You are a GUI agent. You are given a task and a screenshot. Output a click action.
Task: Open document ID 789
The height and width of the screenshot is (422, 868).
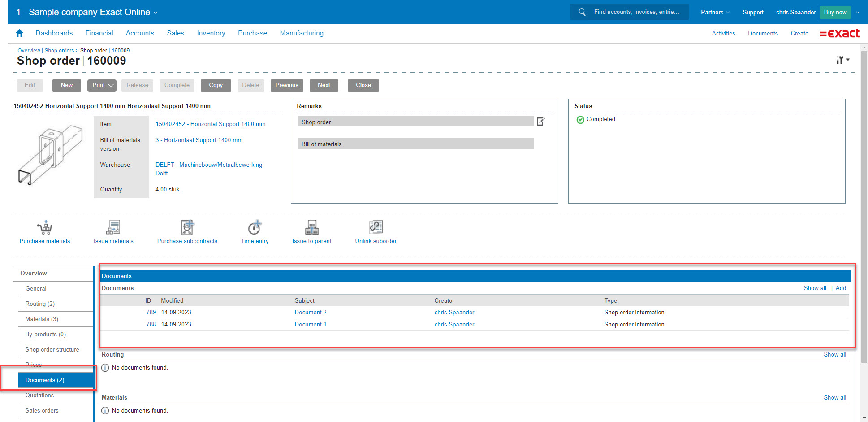tap(151, 313)
